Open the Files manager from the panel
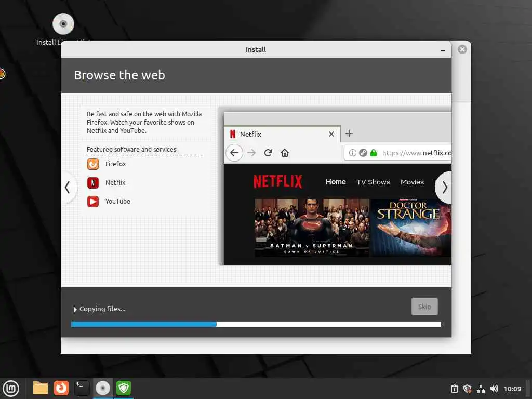 (41, 388)
